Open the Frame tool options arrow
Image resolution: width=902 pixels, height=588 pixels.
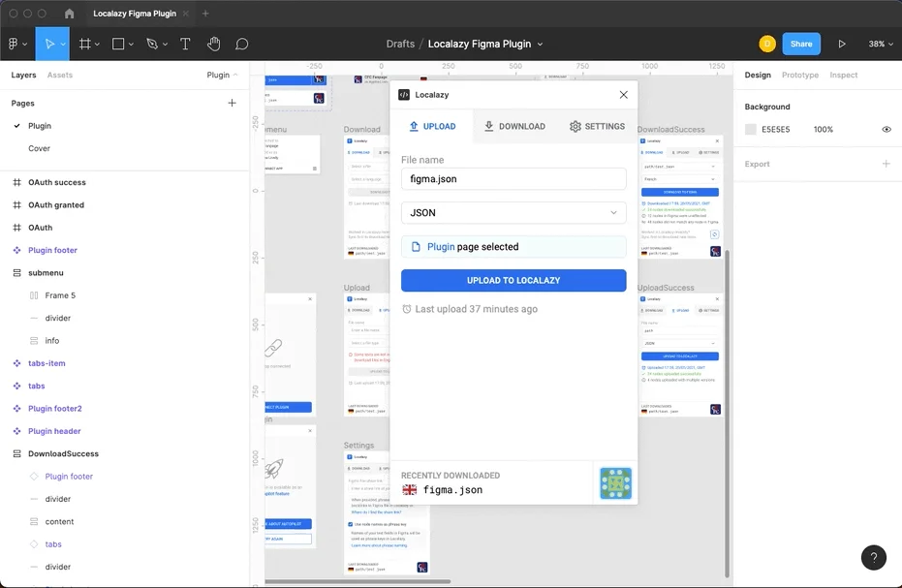(97, 45)
